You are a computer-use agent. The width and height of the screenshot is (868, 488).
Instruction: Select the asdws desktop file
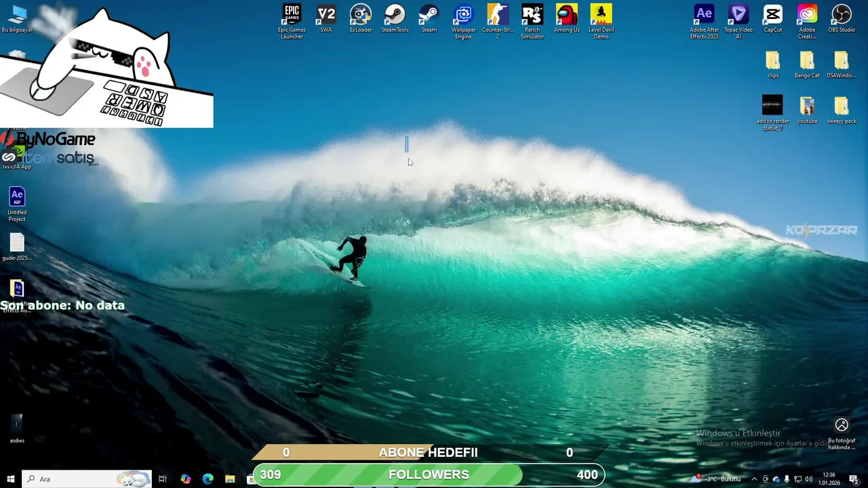pyautogui.click(x=17, y=429)
